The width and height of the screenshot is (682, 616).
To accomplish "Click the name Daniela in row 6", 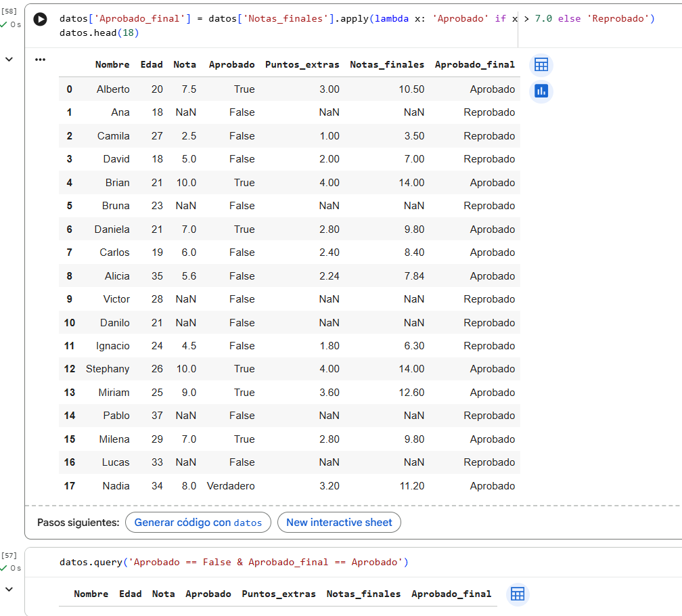I will pos(112,229).
